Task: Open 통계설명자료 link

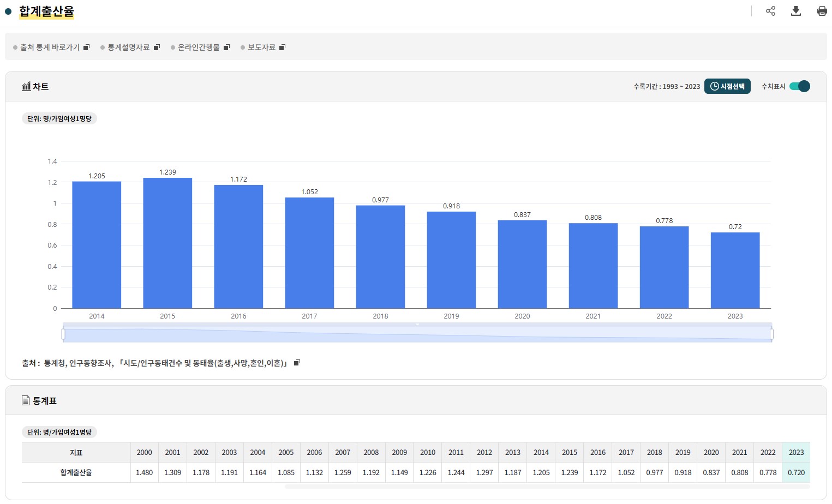Action: (x=129, y=47)
